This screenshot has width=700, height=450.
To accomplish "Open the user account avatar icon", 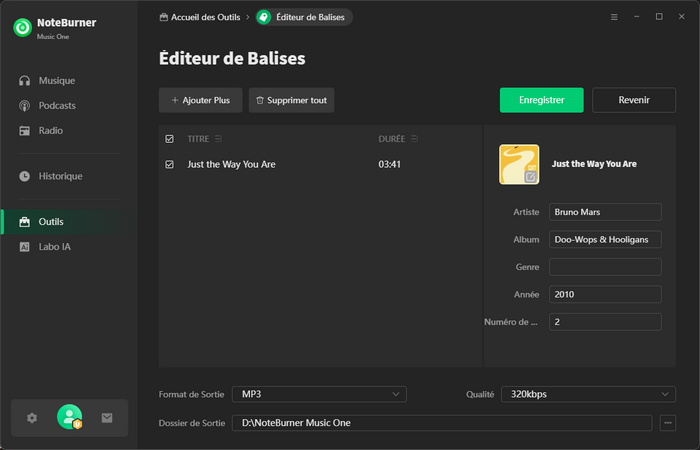I will (69, 418).
